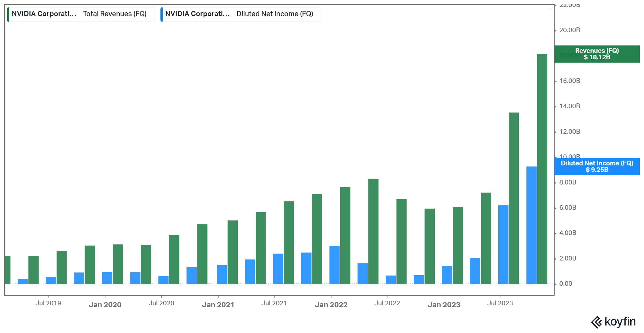644x333 pixels.
Task: Click the Jan 2022 axis label
Action: 331,305
